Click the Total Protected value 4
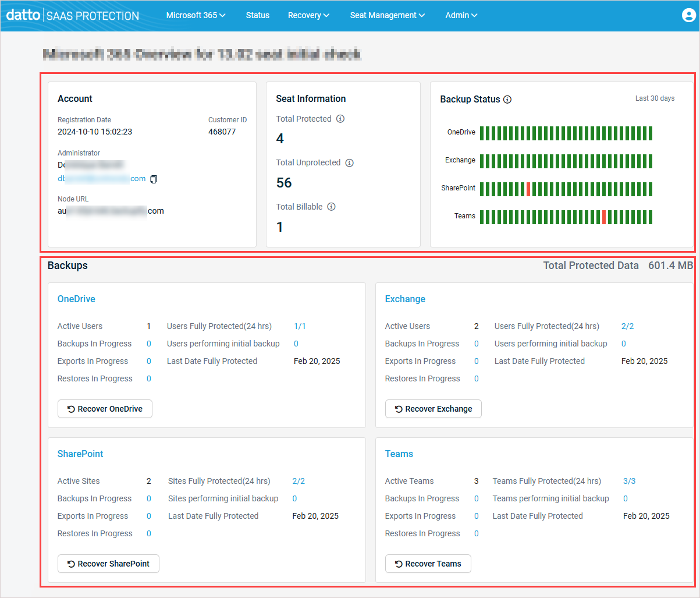Screen dimensions: 700x598 [x=280, y=139]
